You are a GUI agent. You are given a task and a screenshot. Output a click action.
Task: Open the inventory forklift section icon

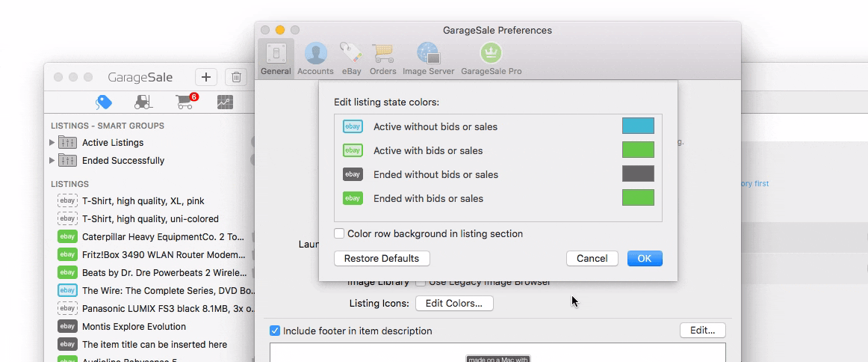144,102
